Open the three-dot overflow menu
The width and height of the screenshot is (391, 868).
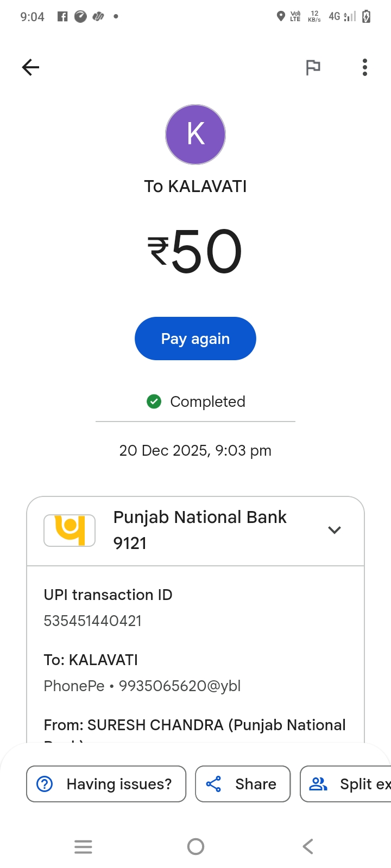click(x=365, y=67)
